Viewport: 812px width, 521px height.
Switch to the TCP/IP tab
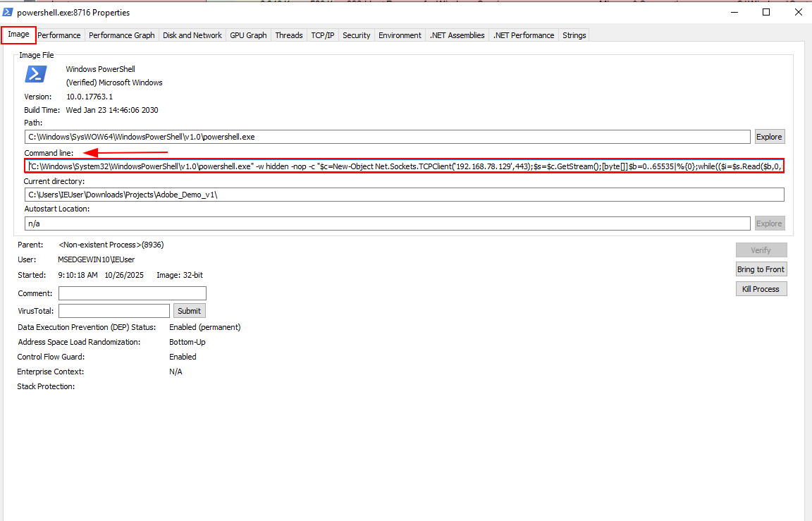[323, 35]
